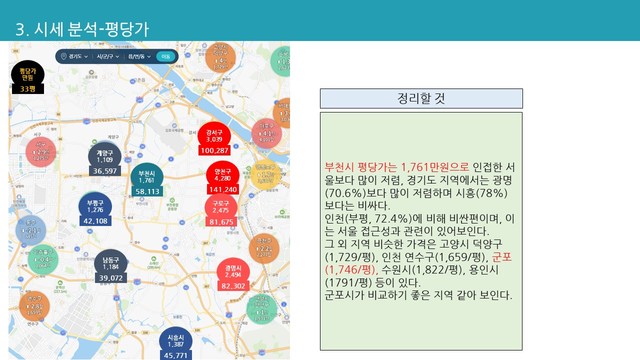Click the teal 이동 button
The width and height of the screenshot is (640, 360).
[165, 57]
